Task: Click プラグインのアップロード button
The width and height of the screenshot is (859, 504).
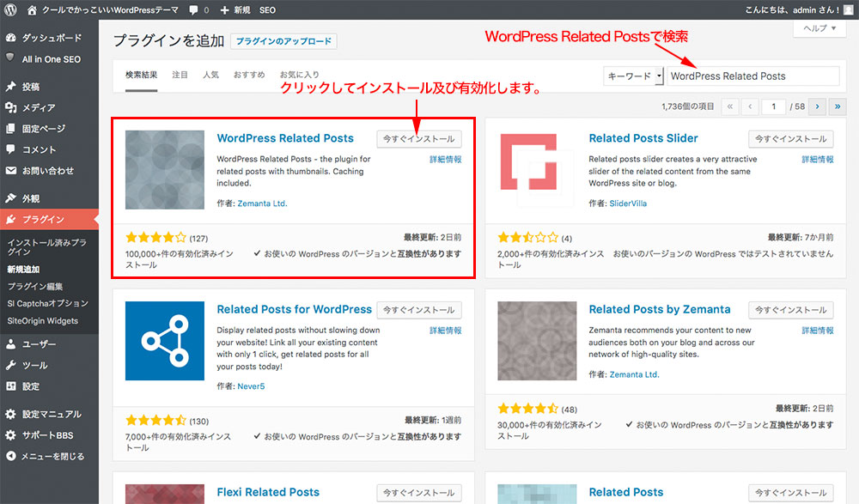Action: (x=283, y=41)
